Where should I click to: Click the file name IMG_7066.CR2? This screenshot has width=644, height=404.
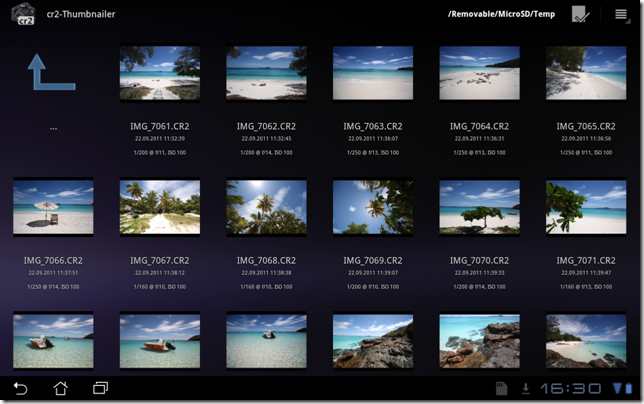click(x=53, y=261)
